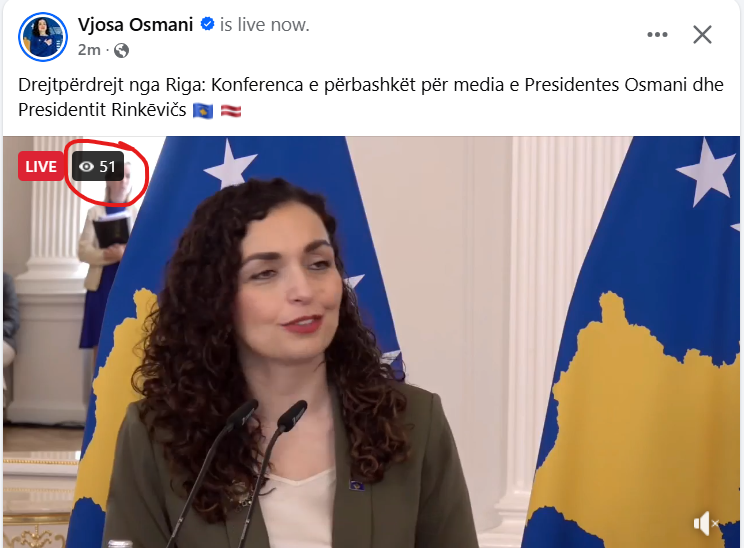The image size is (744, 548).
Task: Click the 'is live now.' status text
Action: (x=264, y=25)
